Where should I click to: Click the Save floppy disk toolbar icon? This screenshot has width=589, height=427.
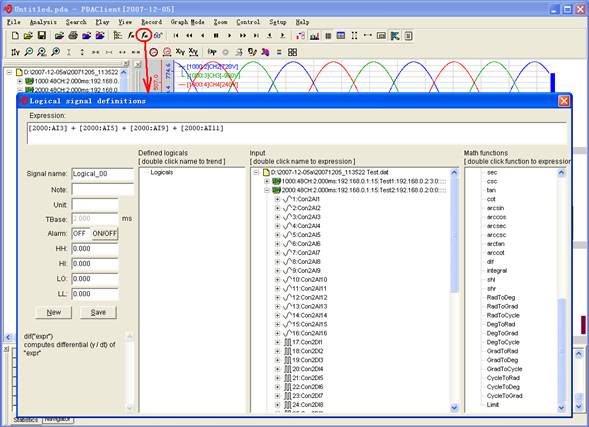pos(42,36)
